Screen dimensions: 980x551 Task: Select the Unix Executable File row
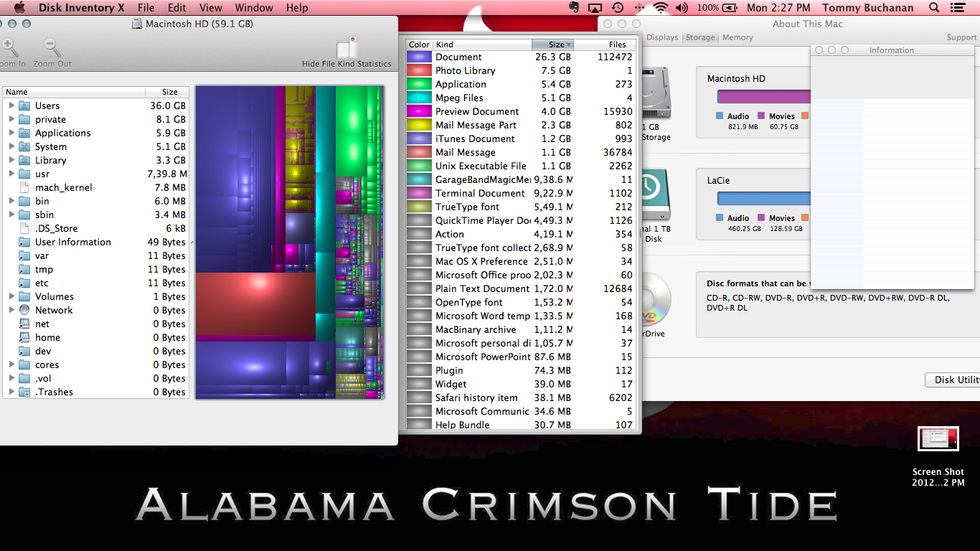[521, 166]
